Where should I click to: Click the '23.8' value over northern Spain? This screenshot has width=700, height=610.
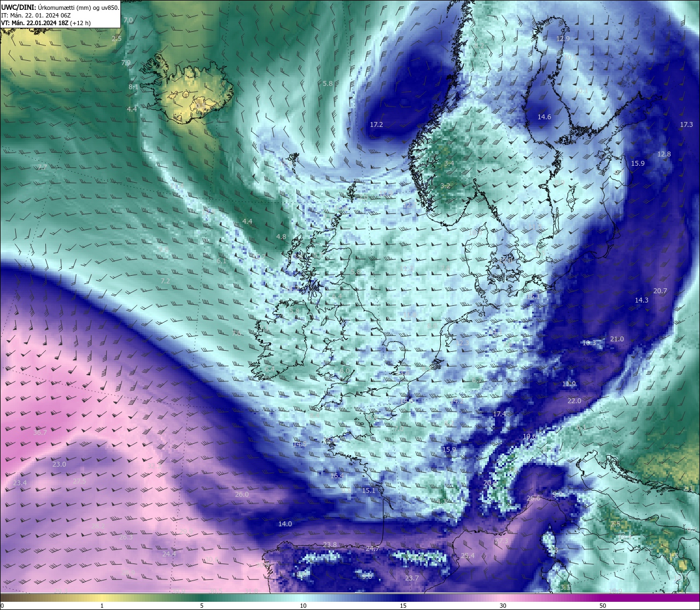click(330, 545)
